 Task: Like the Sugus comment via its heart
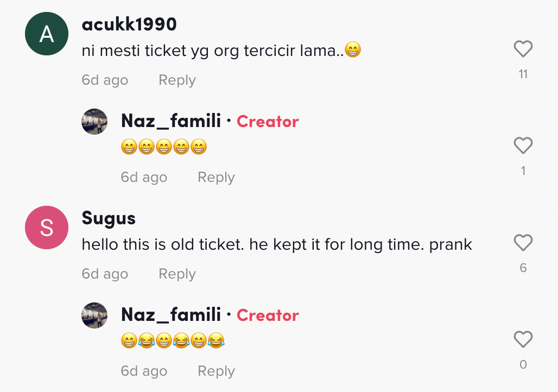(523, 243)
